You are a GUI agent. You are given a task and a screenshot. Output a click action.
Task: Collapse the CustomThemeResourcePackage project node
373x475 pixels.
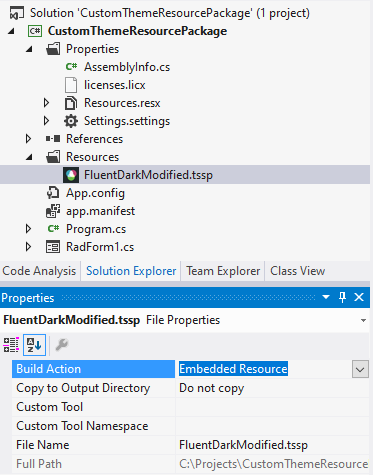(x=12, y=31)
